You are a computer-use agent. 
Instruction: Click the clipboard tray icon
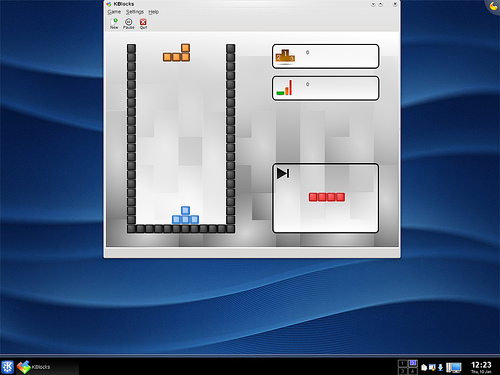(x=424, y=367)
